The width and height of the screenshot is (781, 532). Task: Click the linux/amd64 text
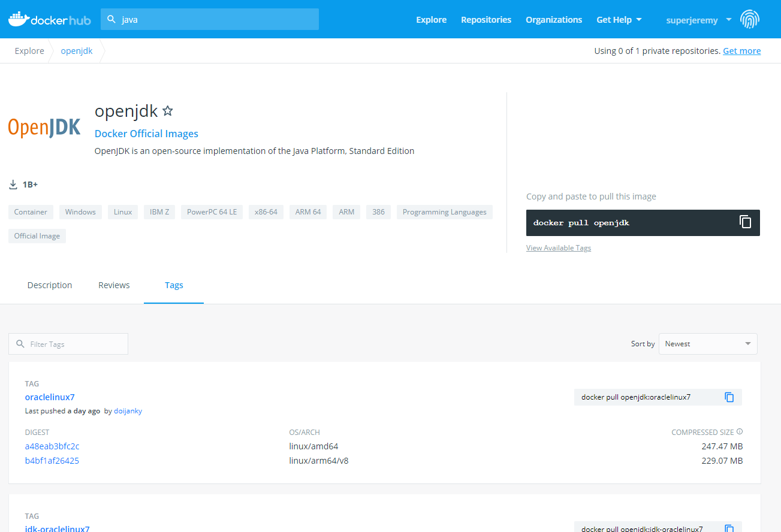point(313,446)
